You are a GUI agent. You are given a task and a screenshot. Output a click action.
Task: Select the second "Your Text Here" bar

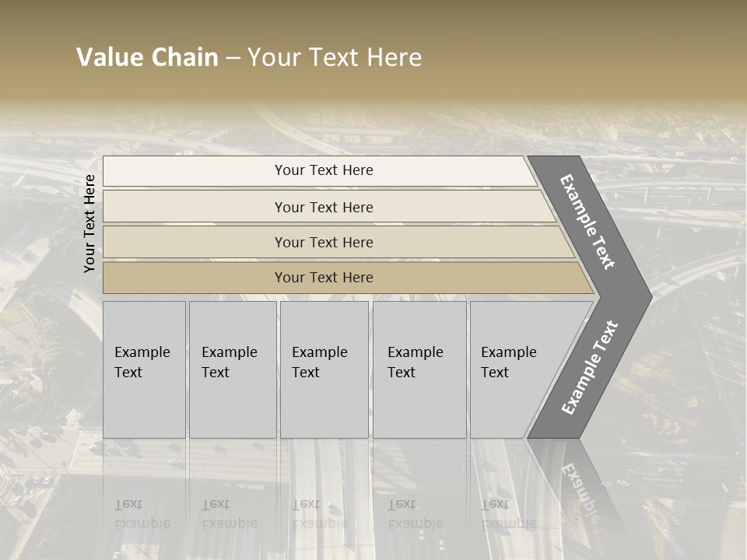(x=324, y=207)
